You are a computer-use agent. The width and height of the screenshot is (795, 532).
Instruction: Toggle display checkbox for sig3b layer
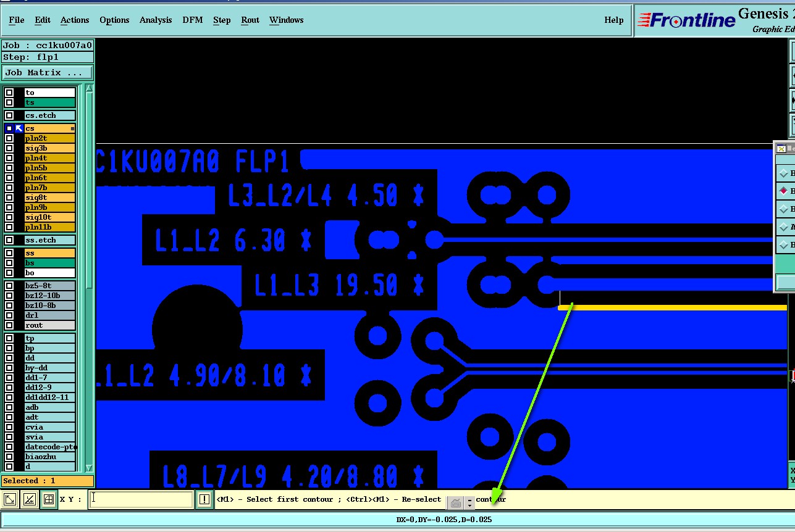point(9,148)
